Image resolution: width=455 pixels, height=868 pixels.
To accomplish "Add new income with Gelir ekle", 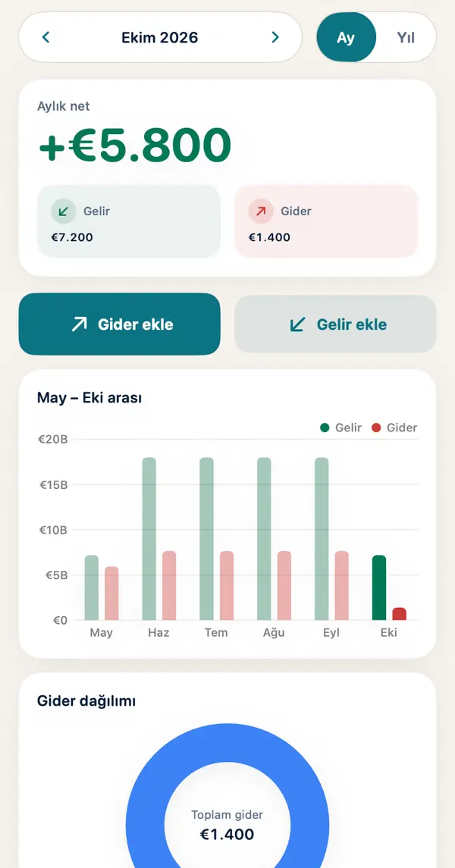I will point(335,324).
